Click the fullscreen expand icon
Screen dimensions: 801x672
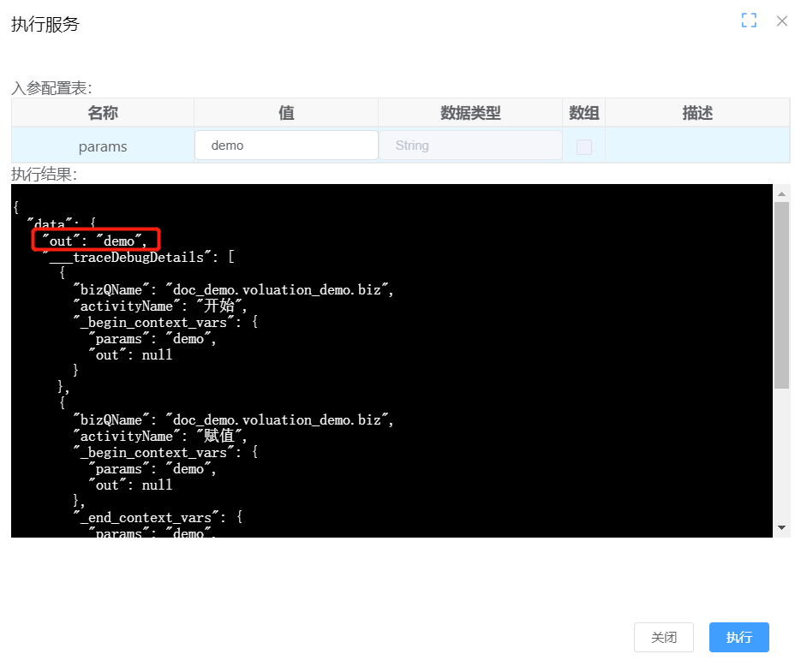pyautogui.click(x=749, y=21)
